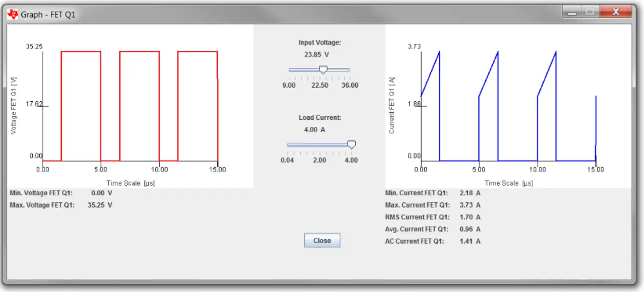Viewport: 644px width, 292px height.
Task: Click the "Graph - FET Q1" title text
Action: click(x=48, y=15)
